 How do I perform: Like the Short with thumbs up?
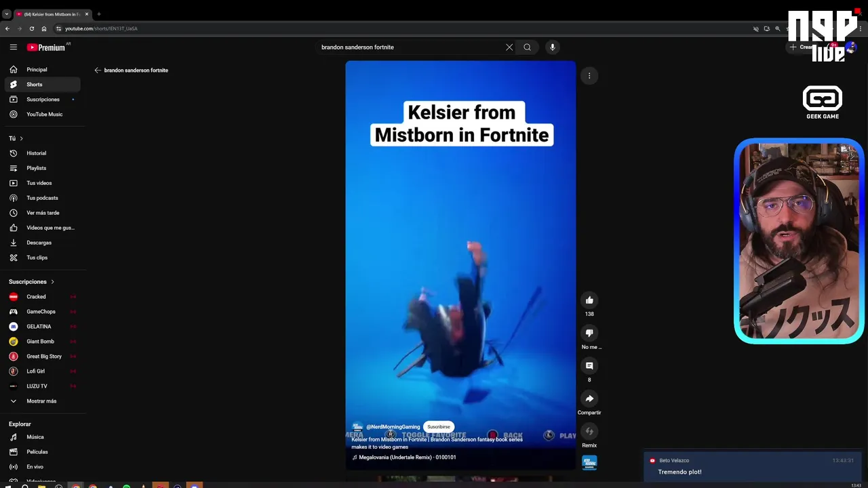coord(589,300)
